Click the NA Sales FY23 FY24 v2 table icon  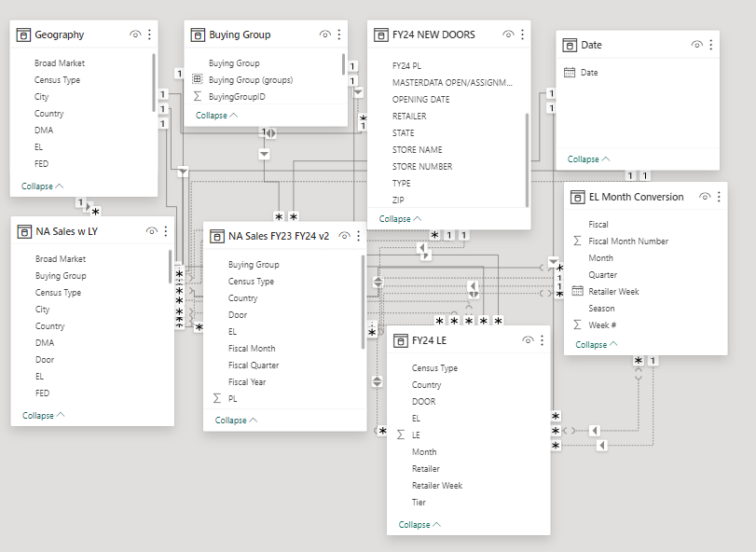click(x=217, y=236)
